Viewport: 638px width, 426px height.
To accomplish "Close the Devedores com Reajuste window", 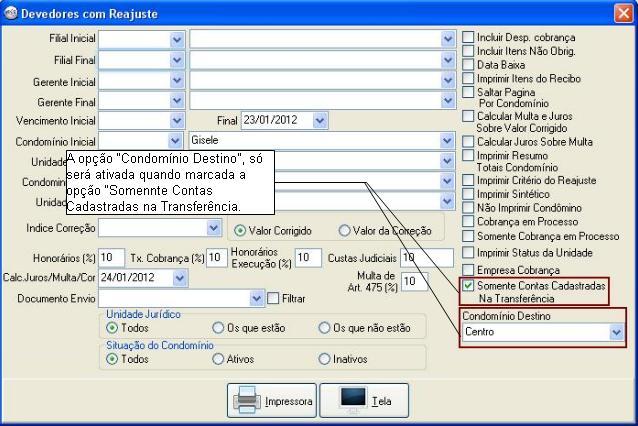I will click(x=622, y=13).
